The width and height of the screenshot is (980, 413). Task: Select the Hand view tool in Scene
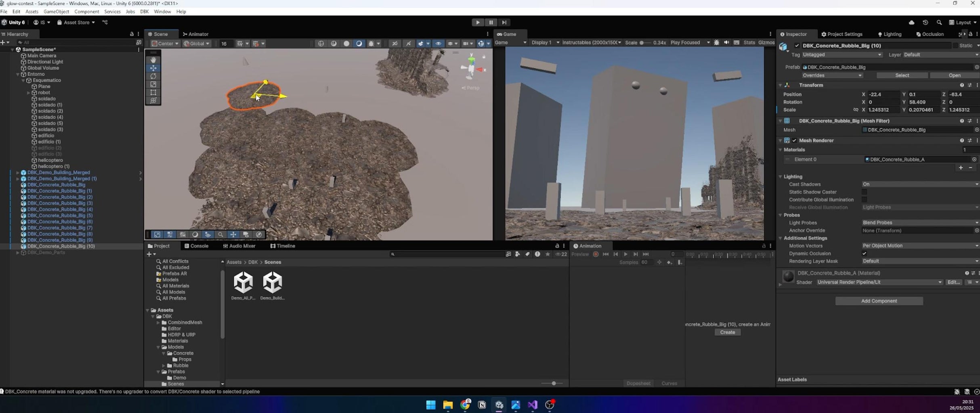point(153,59)
